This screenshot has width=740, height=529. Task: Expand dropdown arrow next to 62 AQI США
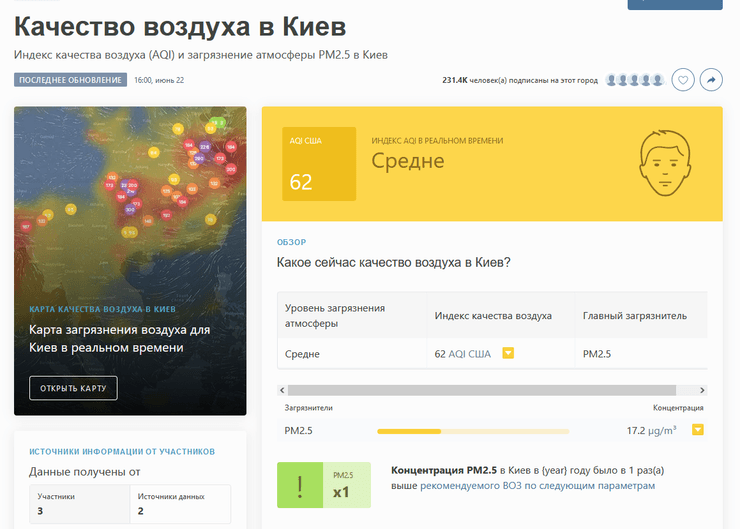pos(508,353)
